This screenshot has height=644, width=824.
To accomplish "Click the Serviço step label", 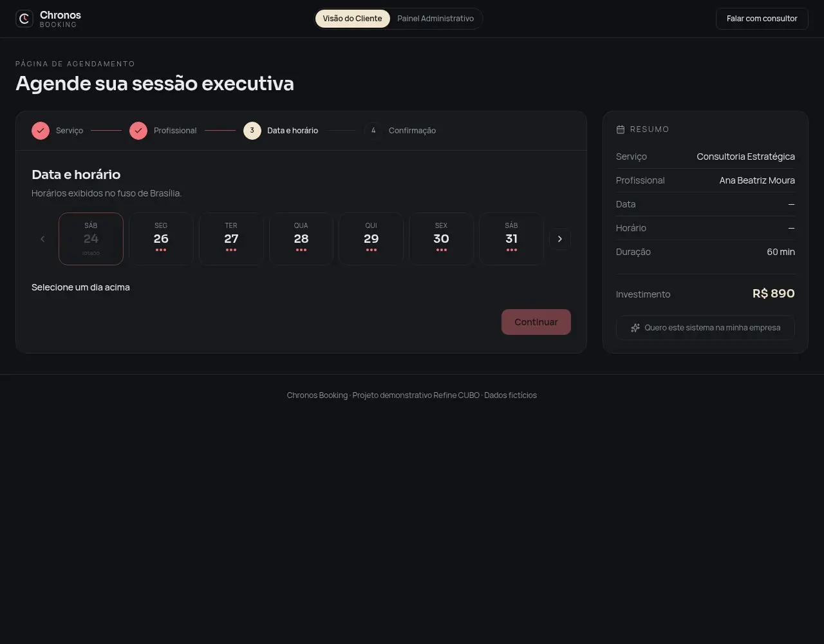I will click(x=70, y=131).
